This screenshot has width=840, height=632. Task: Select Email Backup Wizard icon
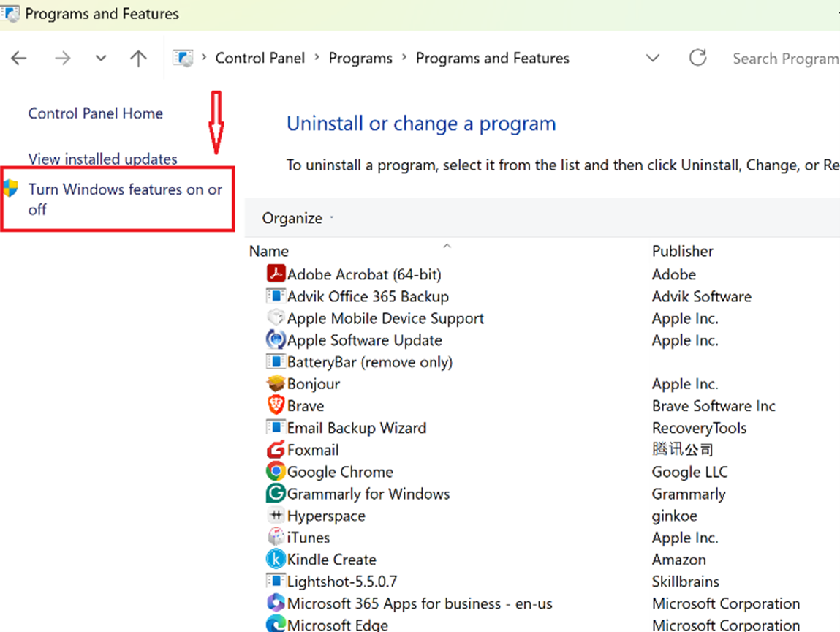(276, 428)
